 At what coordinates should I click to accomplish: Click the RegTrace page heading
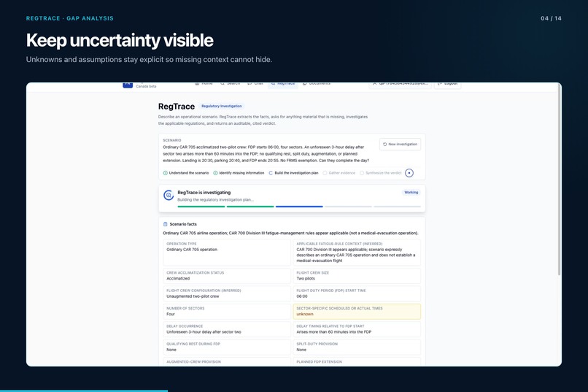click(x=177, y=107)
